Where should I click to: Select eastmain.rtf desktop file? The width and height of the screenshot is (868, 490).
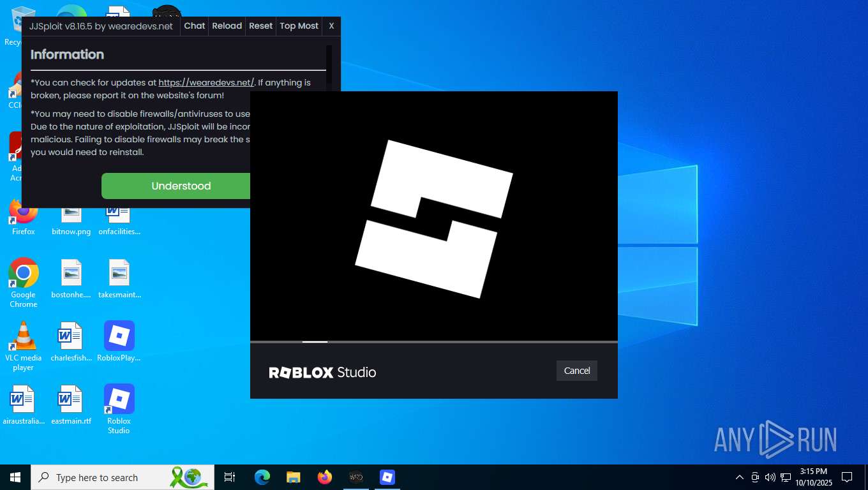[x=71, y=405]
